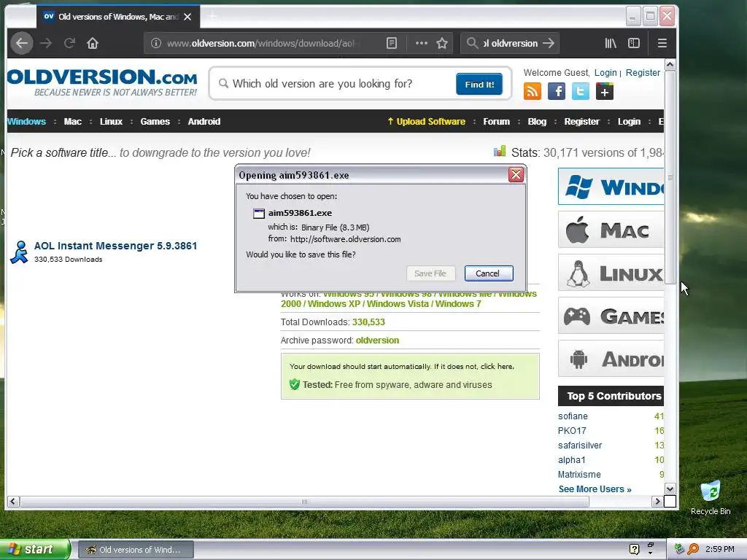Click the Save File button
The width and height of the screenshot is (747, 560).
tap(430, 273)
